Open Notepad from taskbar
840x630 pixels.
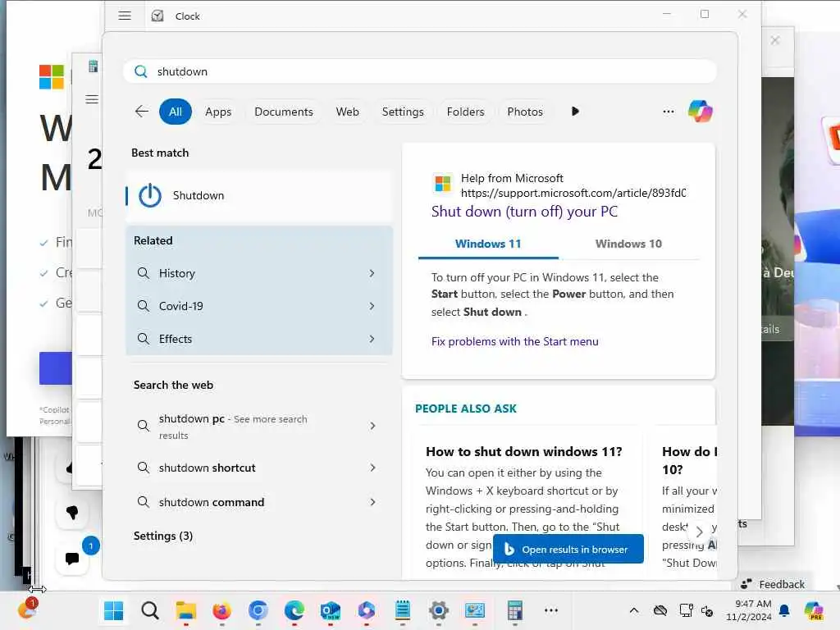click(402, 610)
